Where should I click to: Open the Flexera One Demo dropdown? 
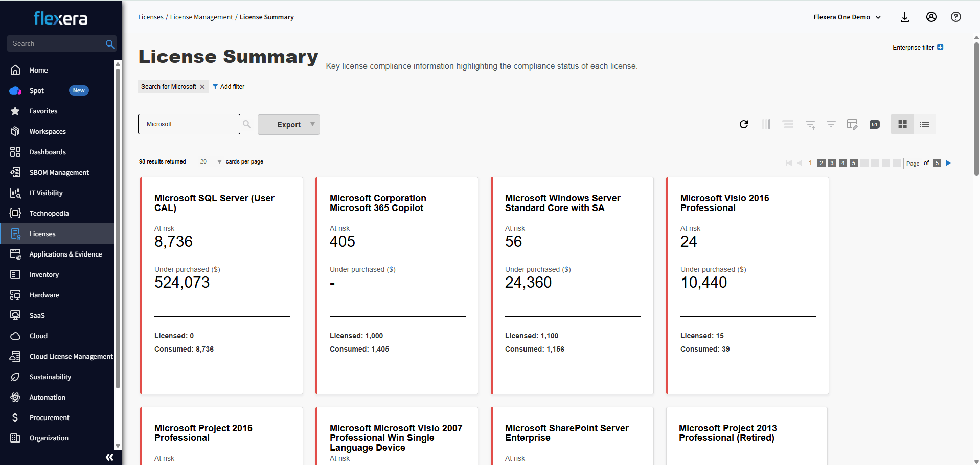[x=847, y=17]
